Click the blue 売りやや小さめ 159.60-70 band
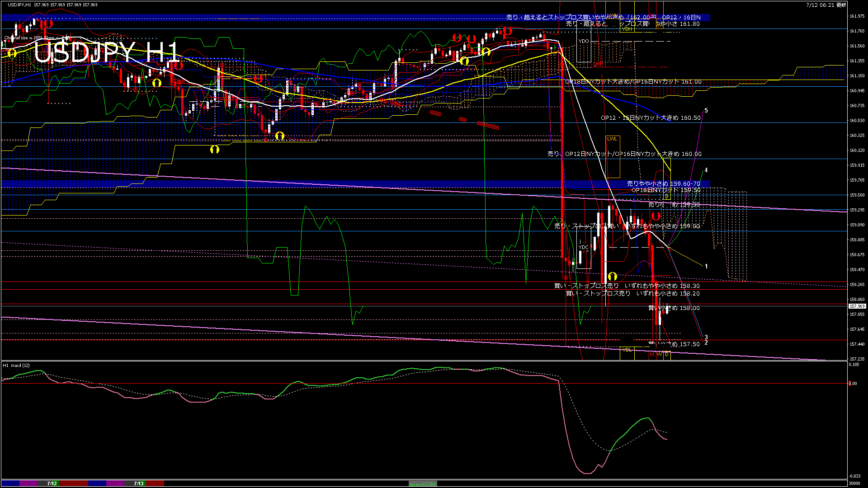 (663, 183)
